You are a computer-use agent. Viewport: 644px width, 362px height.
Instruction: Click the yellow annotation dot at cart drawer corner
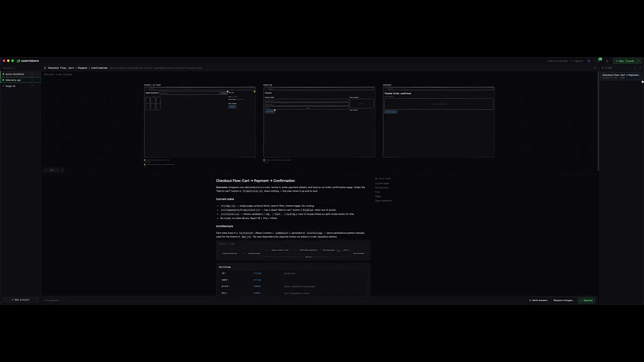pos(254,92)
